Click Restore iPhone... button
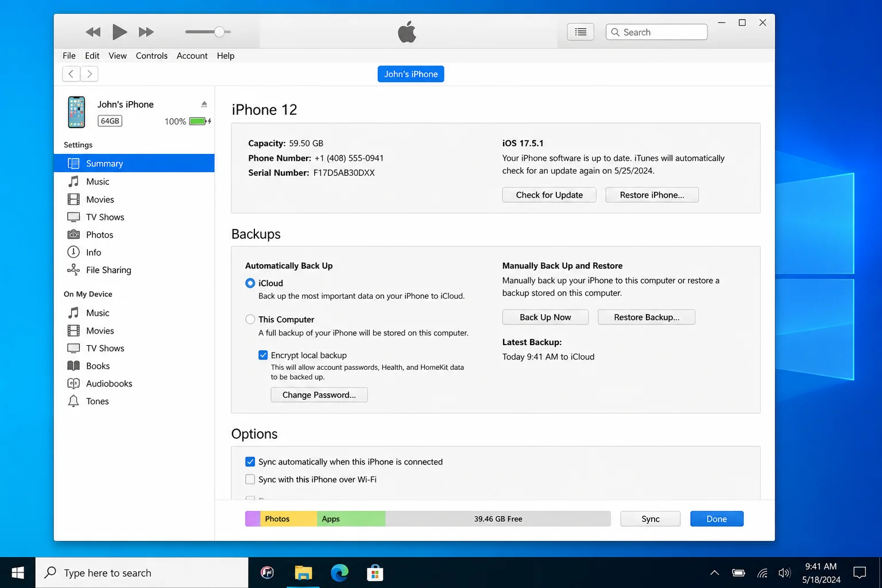 (x=652, y=195)
